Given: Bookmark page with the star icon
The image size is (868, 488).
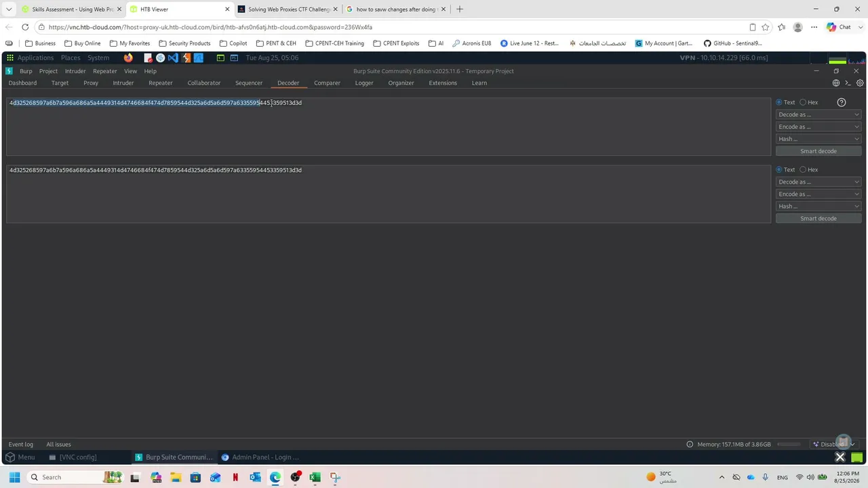Looking at the screenshot, I should click(x=765, y=27).
